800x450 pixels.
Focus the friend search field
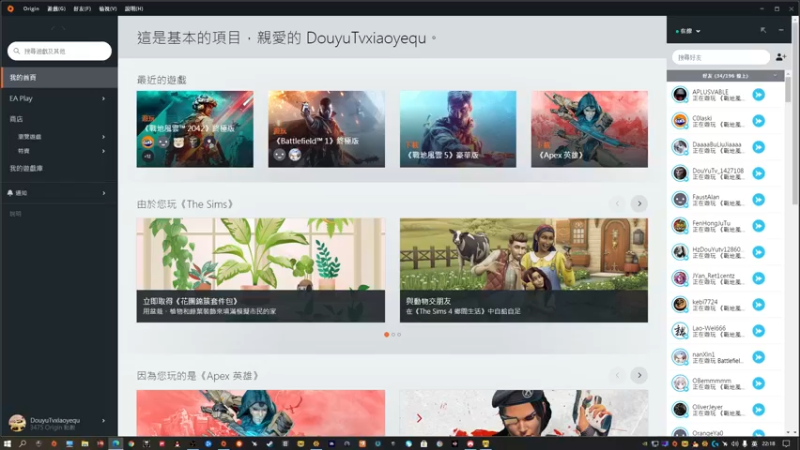tap(720, 57)
